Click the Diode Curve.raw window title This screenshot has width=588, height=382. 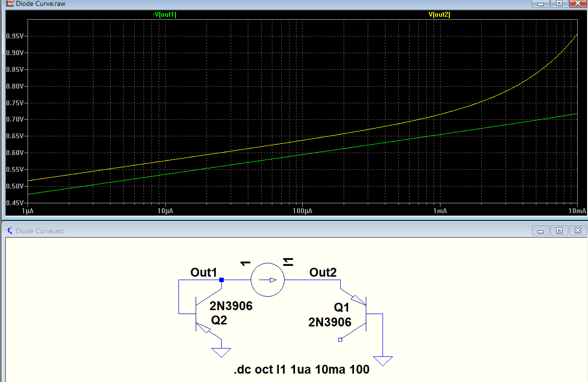tap(40, 4)
